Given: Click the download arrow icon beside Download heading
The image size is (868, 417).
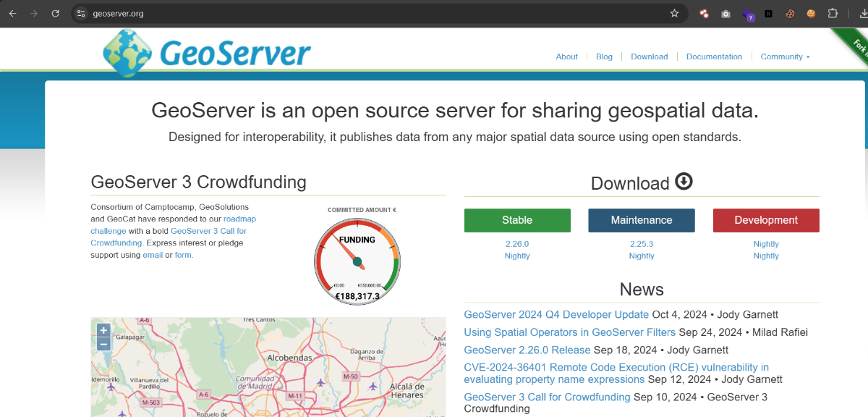Looking at the screenshot, I should point(684,182).
